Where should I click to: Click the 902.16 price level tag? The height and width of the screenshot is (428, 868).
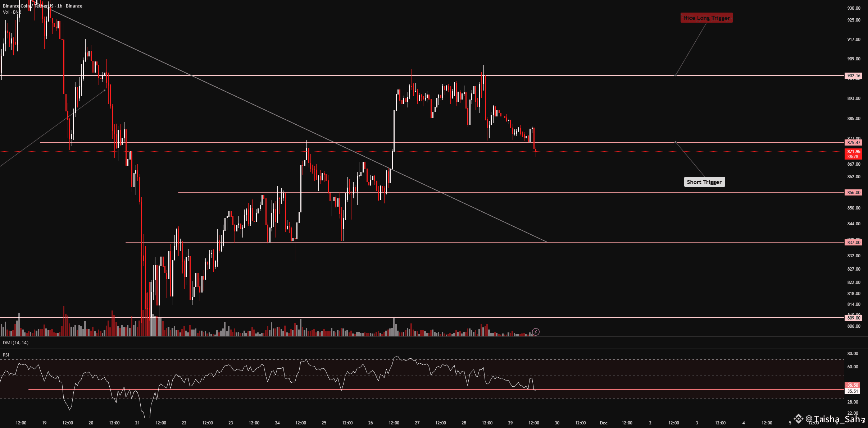click(x=854, y=76)
